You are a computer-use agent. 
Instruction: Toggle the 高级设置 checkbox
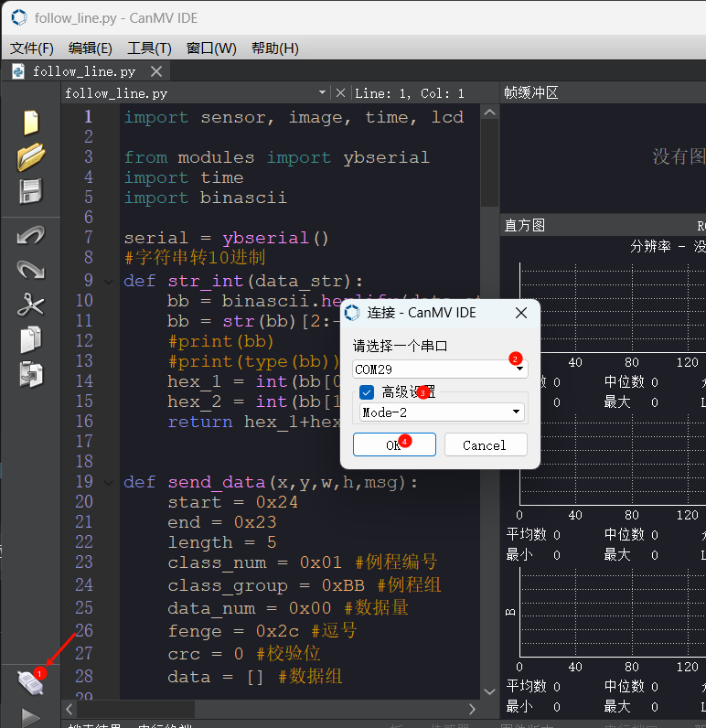368,392
